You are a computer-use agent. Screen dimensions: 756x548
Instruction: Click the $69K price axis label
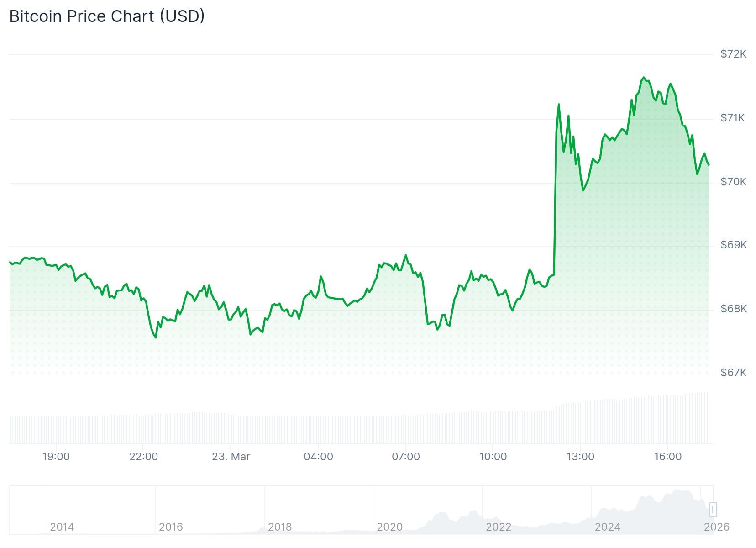[x=733, y=245]
